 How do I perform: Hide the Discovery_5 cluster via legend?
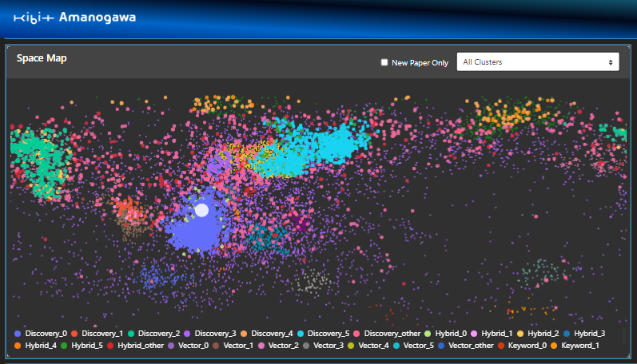324,334
